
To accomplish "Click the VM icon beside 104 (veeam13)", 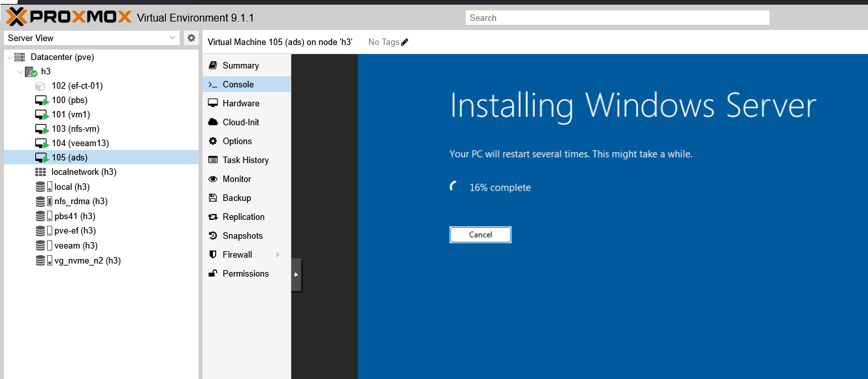I will [41, 144].
